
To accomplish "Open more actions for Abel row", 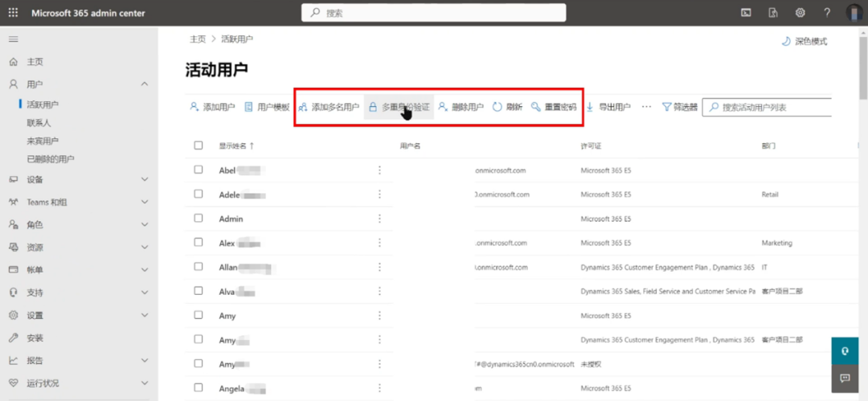I will (x=379, y=170).
